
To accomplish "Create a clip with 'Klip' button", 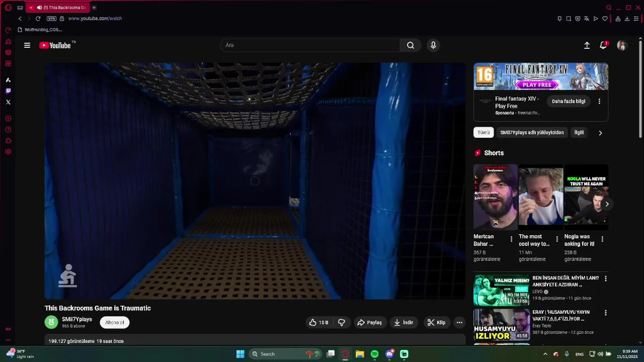I will pos(436,322).
